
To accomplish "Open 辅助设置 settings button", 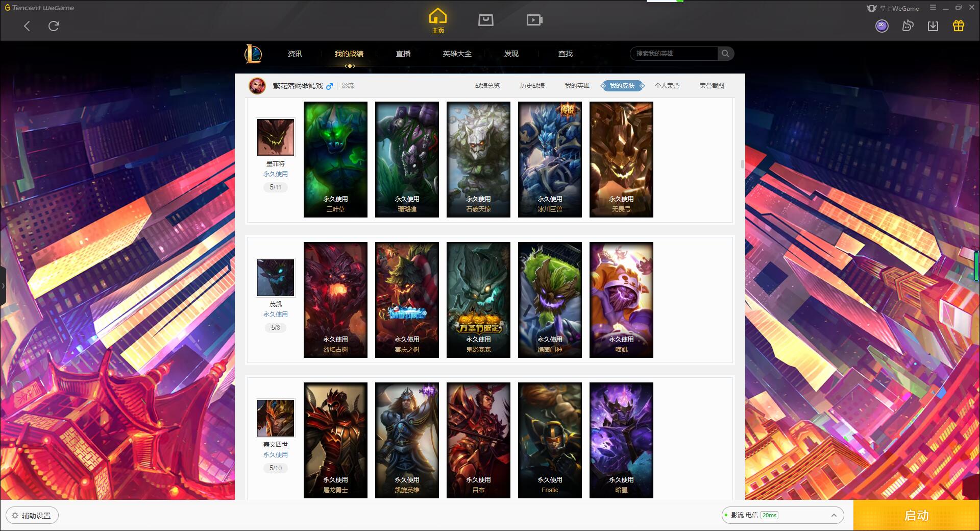I will pyautogui.click(x=32, y=516).
